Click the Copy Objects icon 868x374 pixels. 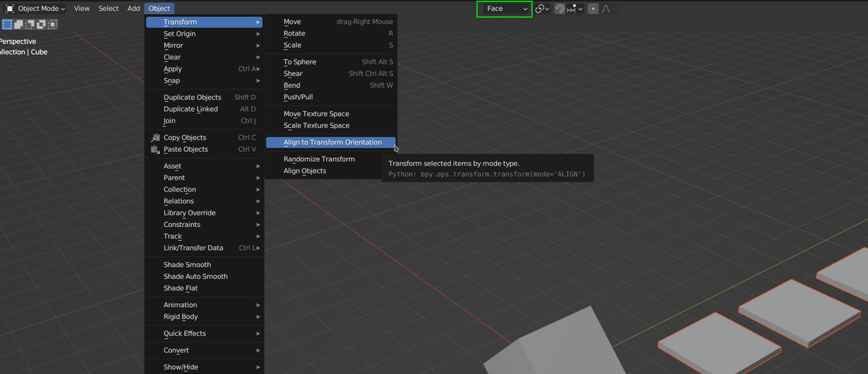pos(155,138)
